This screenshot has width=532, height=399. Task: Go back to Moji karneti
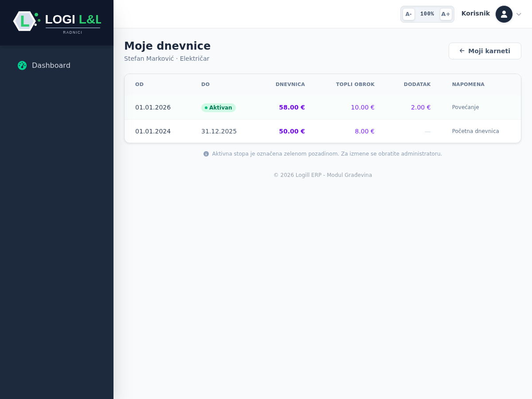(x=485, y=51)
